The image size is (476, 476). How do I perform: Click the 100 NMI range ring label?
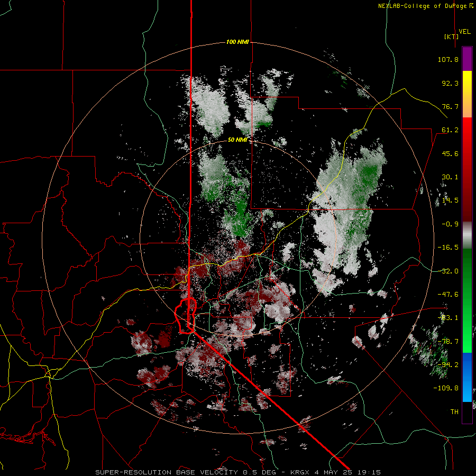coord(237,42)
